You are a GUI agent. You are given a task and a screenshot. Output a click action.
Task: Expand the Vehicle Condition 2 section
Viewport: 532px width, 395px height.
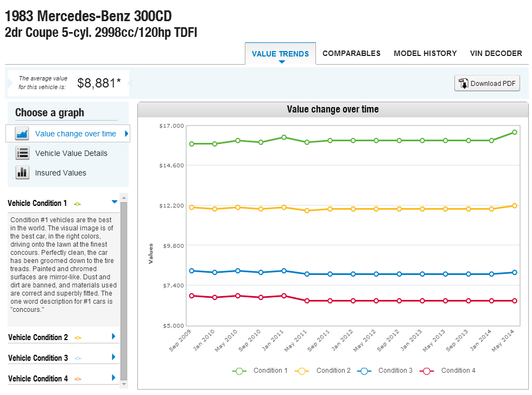[x=113, y=336]
